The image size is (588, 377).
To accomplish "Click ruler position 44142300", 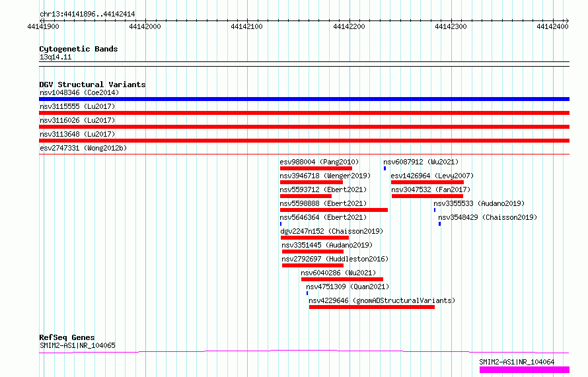I will pos(451,26).
